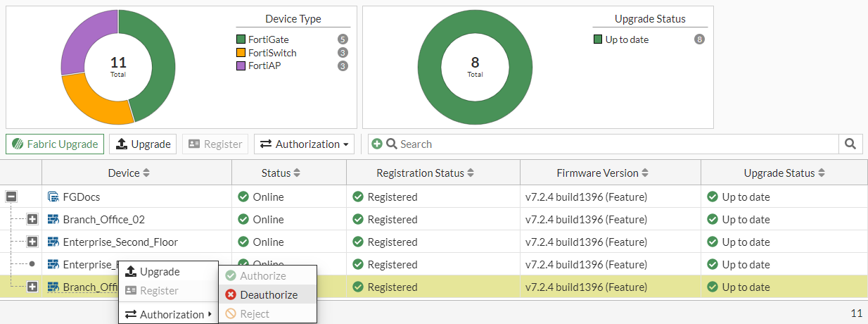The image size is (868, 324).
Task: Click FGDocs green Online status checkmark
Action: [x=243, y=197]
